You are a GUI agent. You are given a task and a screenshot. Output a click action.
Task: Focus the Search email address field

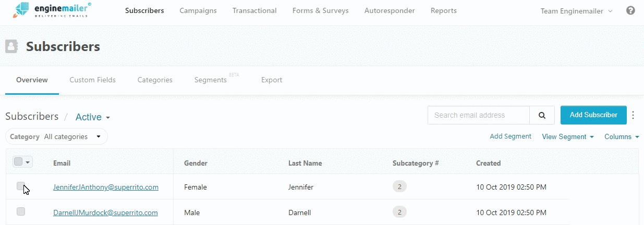pos(479,115)
